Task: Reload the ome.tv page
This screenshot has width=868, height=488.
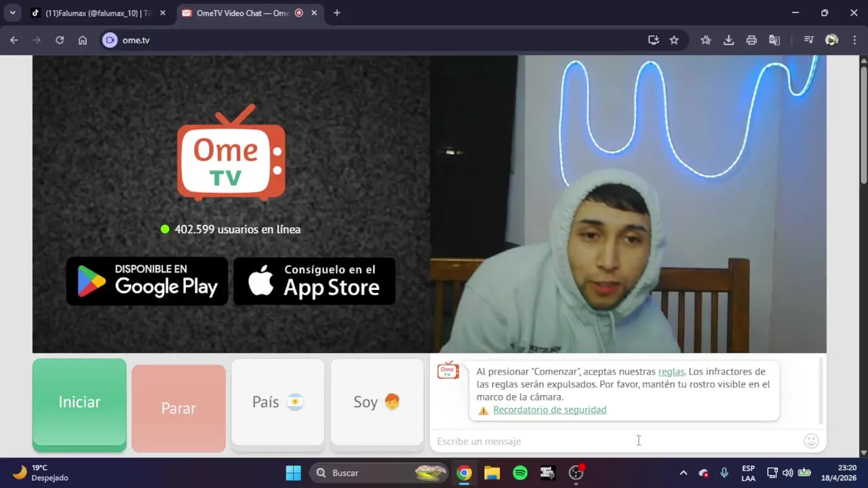Action: click(60, 40)
